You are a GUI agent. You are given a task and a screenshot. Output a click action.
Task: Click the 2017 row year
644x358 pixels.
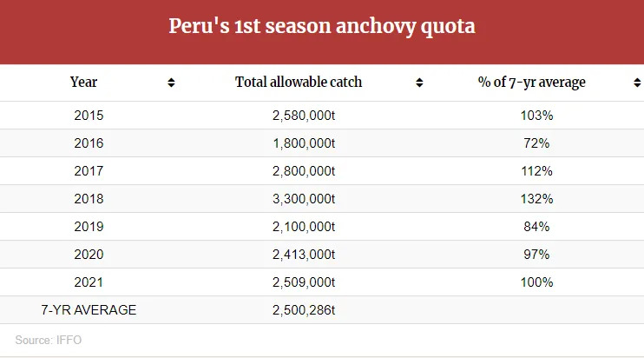[x=88, y=170]
